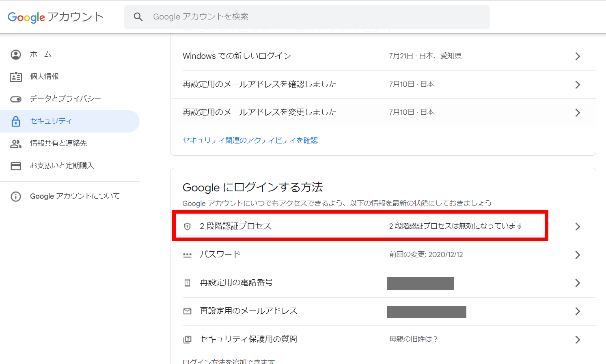
Task: Click the Google アカウント logo
Action: (56, 17)
